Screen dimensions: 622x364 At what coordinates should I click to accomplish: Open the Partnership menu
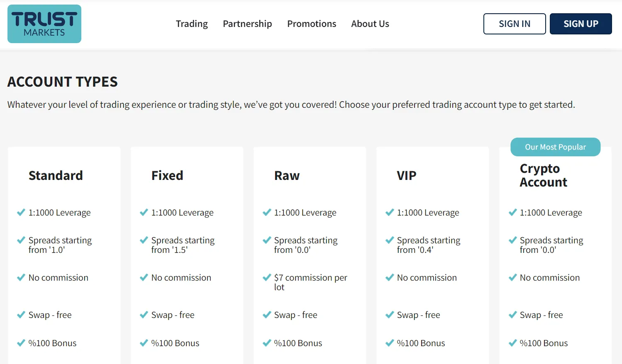[x=247, y=24]
